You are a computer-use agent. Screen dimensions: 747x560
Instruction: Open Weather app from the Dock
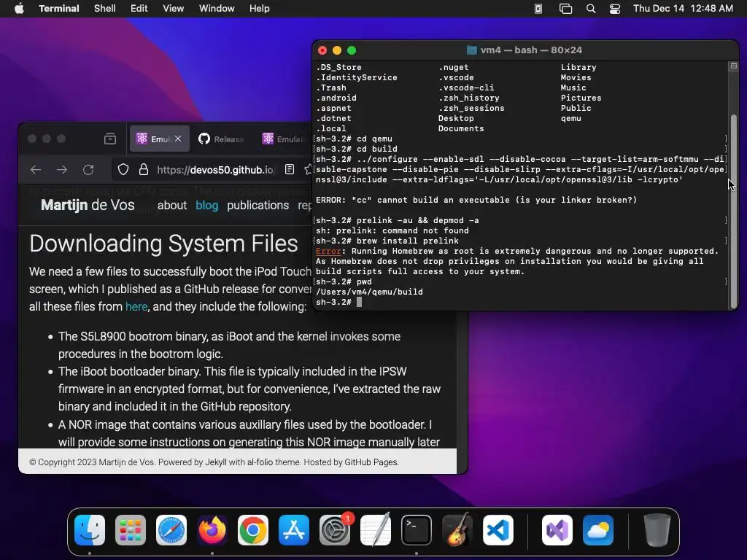598,530
